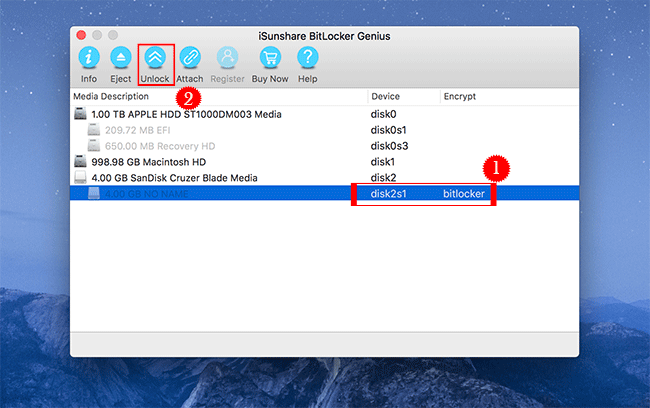Screen dimensions: 650x408
Task: Select 998.98 GB Macintosh HD entry
Action: coord(324,162)
